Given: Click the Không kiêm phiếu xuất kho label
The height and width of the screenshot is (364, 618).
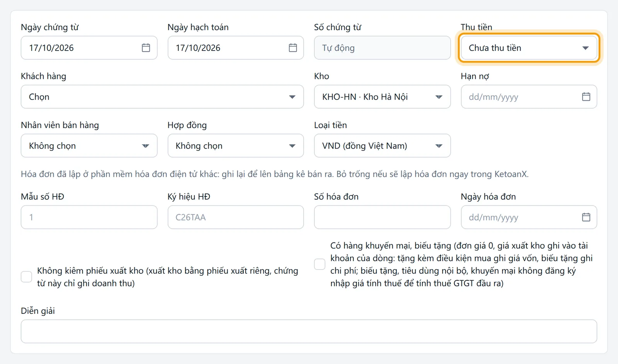Looking at the screenshot, I should coord(168,277).
